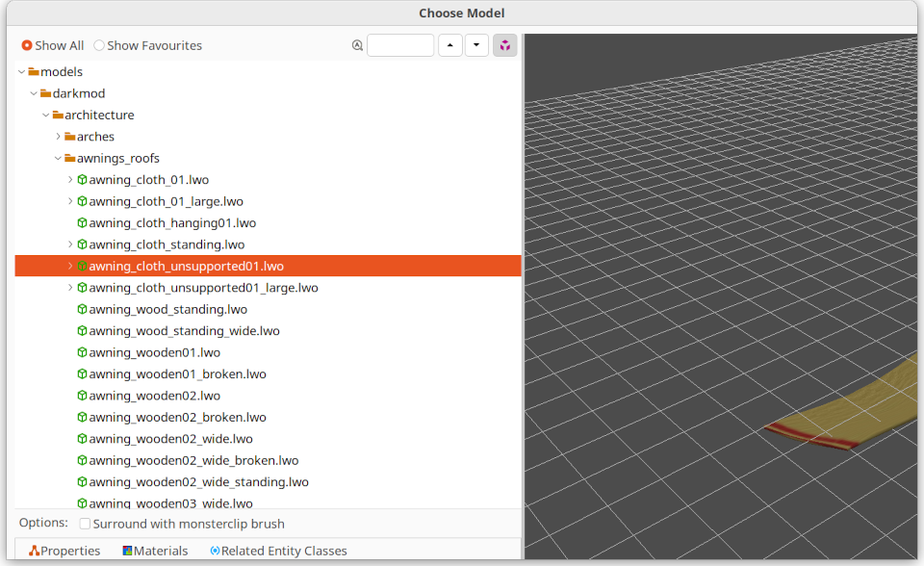Open the Related Entity Classes tab

(x=278, y=551)
